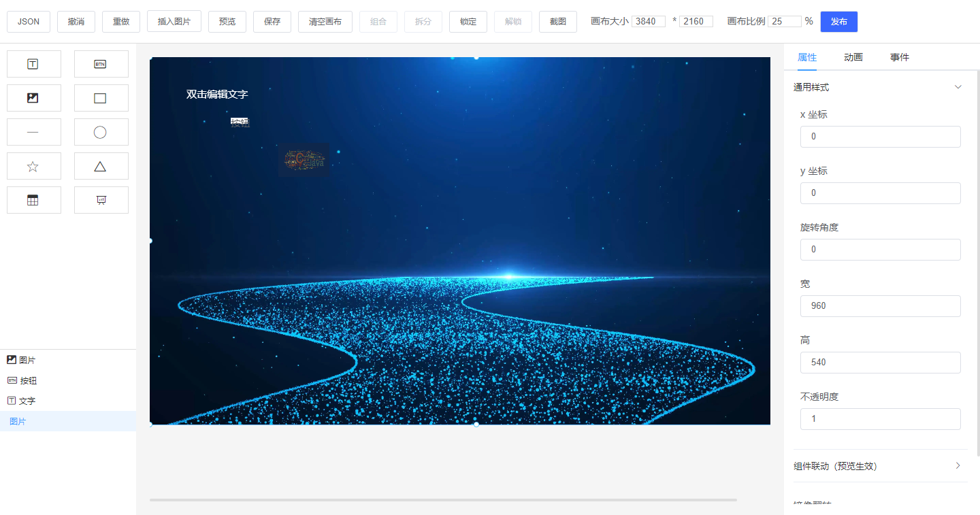
Task: Select top 图片 layer in layer list
Action: coord(68,360)
